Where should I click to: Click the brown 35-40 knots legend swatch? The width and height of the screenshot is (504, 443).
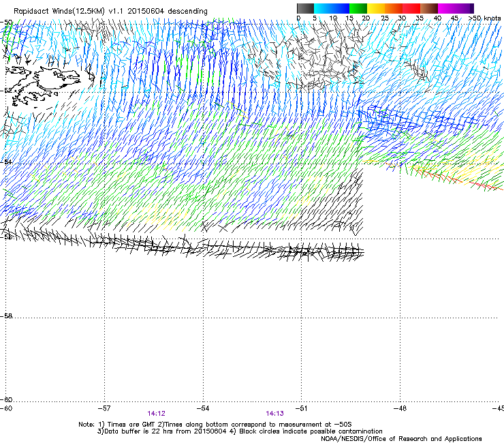pyautogui.click(x=429, y=8)
